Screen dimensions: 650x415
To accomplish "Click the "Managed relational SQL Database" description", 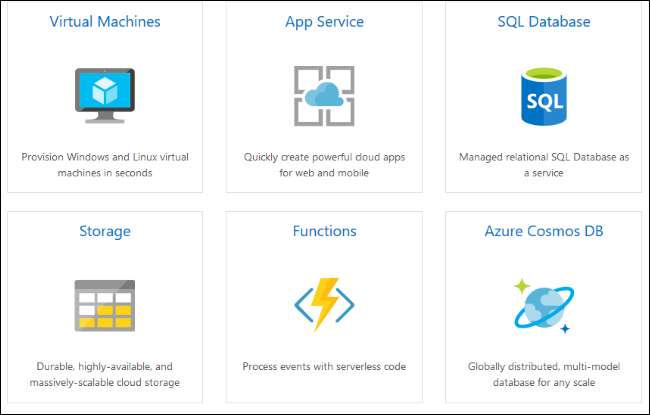I will 544,165.
